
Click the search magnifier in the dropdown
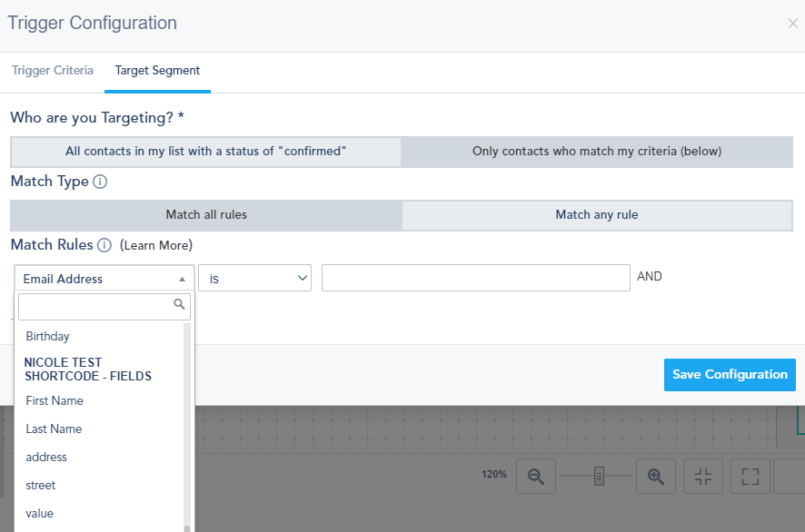click(x=180, y=305)
